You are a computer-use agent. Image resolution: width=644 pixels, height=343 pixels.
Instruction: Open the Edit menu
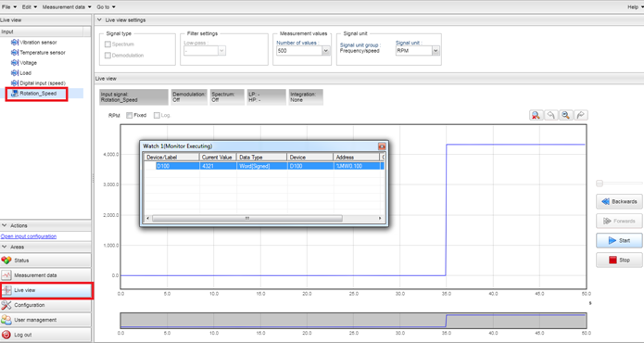(x=29, y=7)
